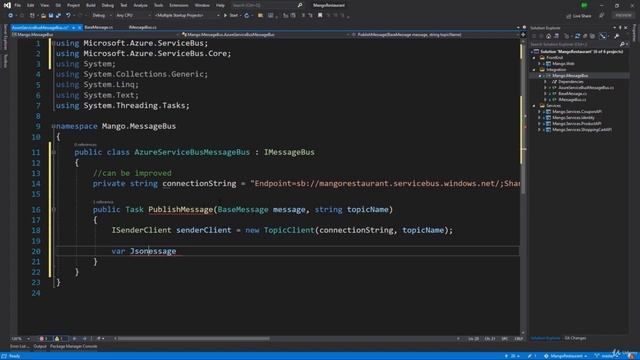Image resolution: width=640 pixels, height=360 pixels.
Task: Expand the Mango.Web project node
Action: click(540, 64)
